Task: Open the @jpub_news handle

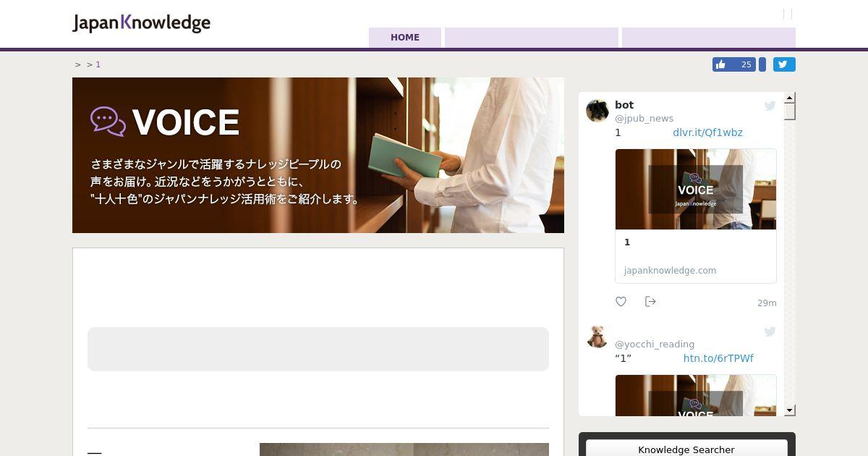Action: (644, 118)
